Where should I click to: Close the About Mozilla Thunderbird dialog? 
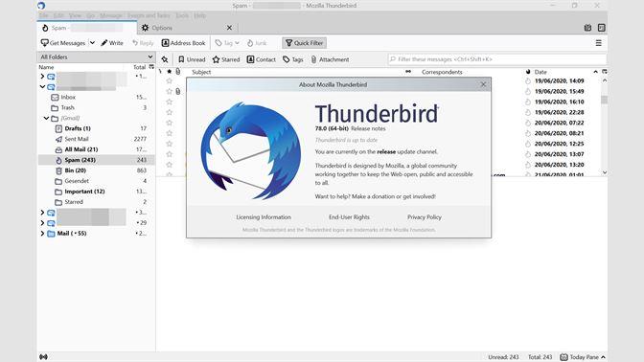click(483, 84)
